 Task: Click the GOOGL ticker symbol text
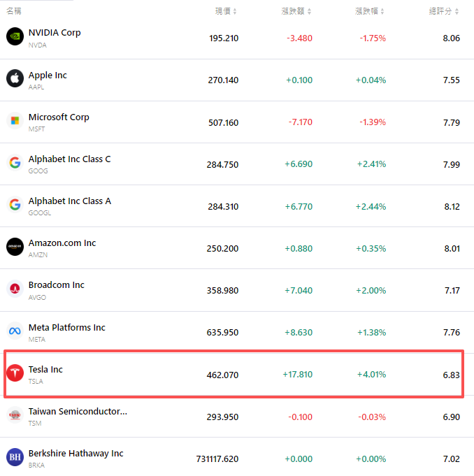(x=38, y=212)
